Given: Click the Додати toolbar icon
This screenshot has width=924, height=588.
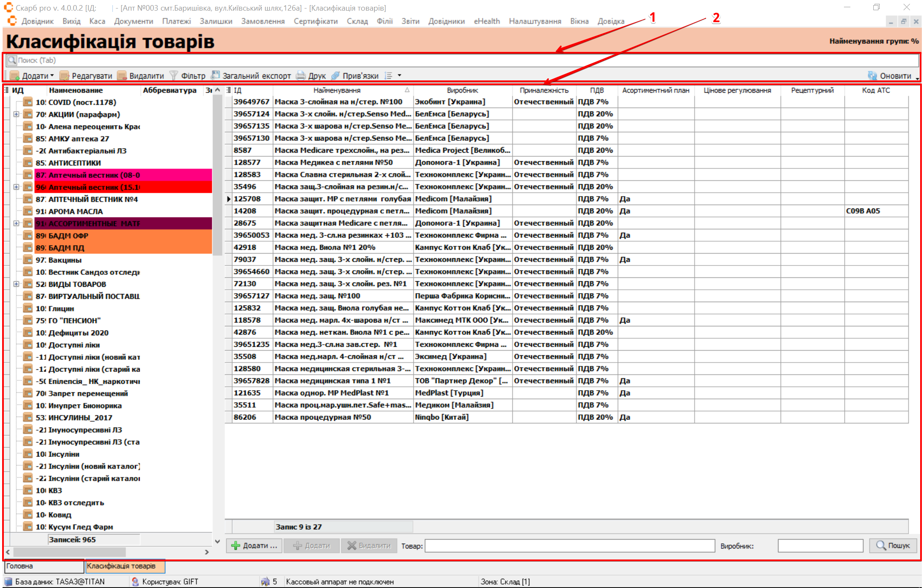Looking at the screenshot, I should [x=15, y=76].
